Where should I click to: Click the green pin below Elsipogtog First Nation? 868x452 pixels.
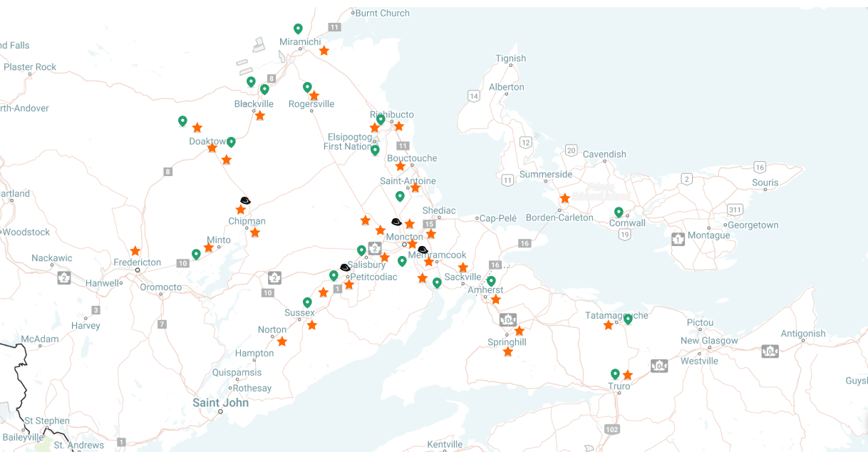click(x=375, y=149)
